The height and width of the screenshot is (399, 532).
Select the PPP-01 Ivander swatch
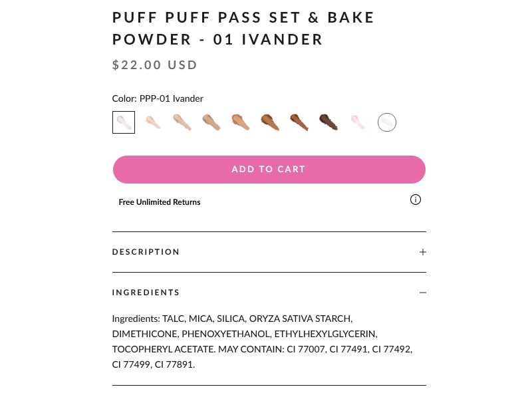point(124,122)
